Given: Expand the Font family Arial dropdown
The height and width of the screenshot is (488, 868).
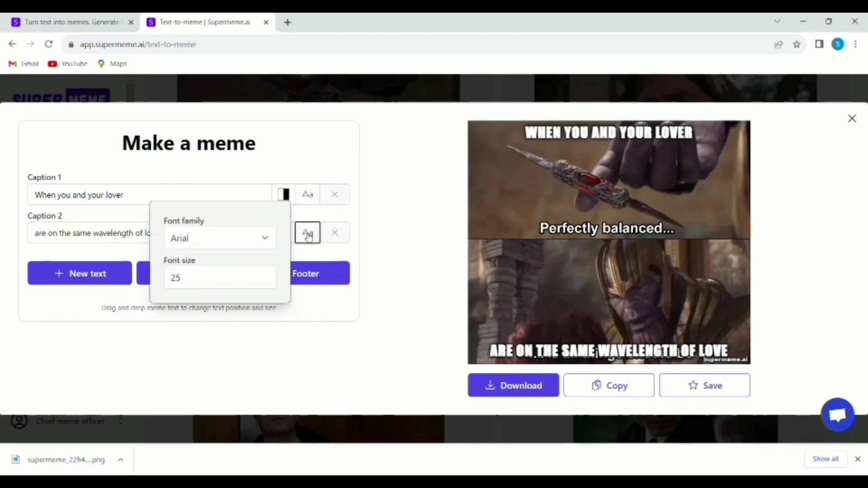Looking at the screenshot, I should (220, 238).
